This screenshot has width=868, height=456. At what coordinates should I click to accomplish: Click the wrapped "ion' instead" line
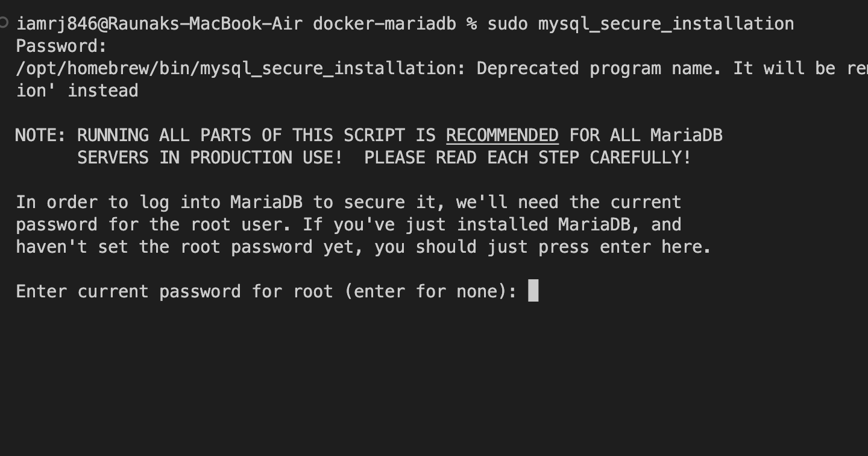tap(77, 90)
